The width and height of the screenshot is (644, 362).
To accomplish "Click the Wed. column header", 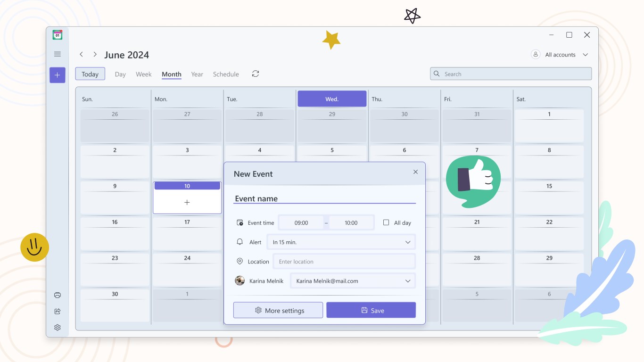I will [332, 99].
